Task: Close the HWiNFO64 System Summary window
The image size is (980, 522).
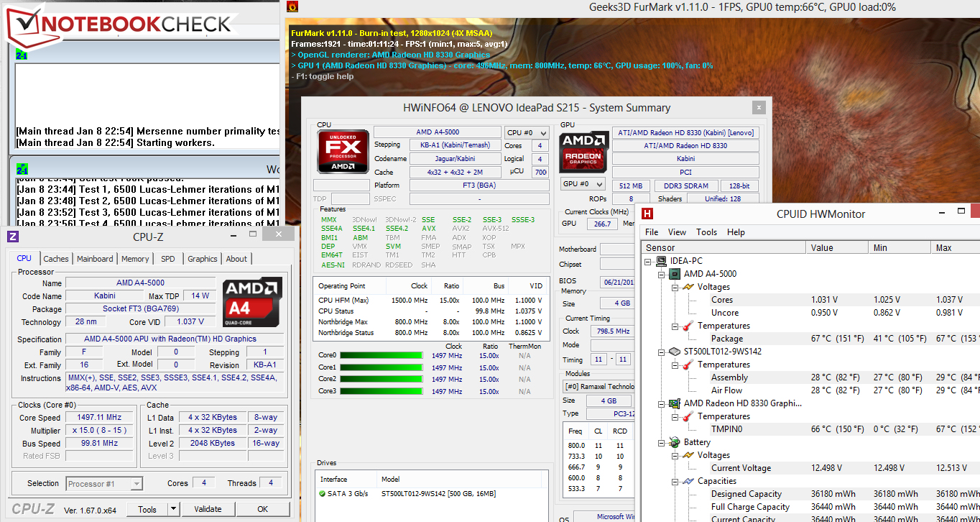Action: [759, 108]
